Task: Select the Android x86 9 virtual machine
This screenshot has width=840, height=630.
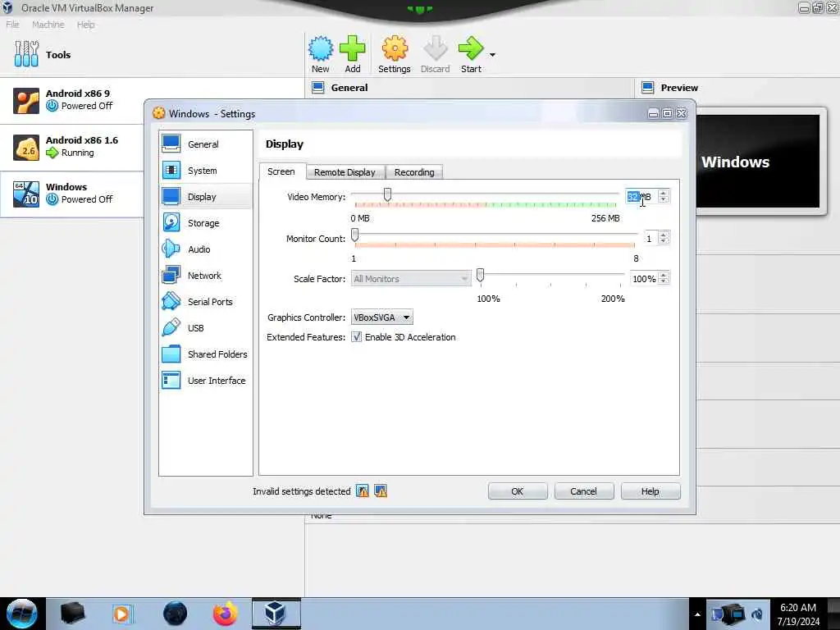Action: tap(72, 100)
